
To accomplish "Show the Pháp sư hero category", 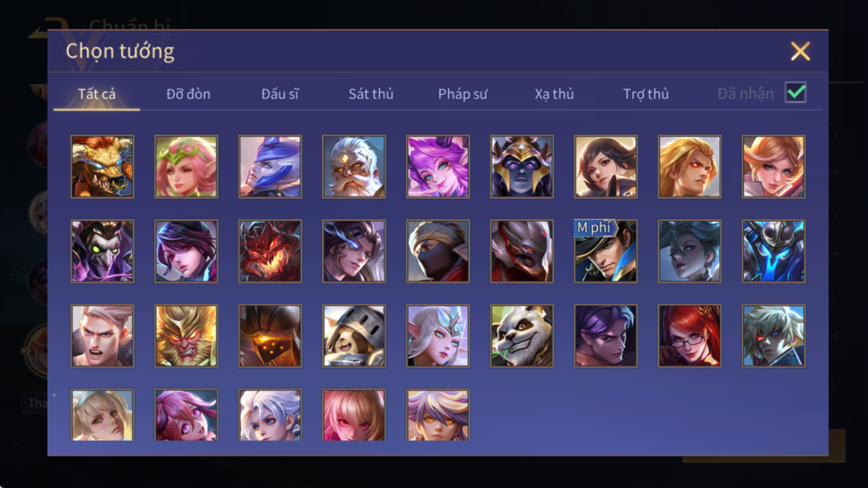I will click(x=462, y=94).
